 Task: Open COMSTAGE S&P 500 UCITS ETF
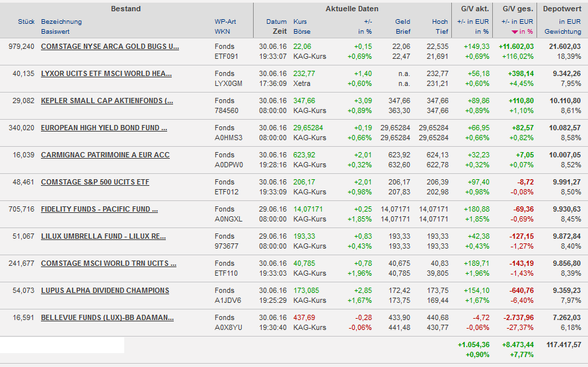[94, 182]
